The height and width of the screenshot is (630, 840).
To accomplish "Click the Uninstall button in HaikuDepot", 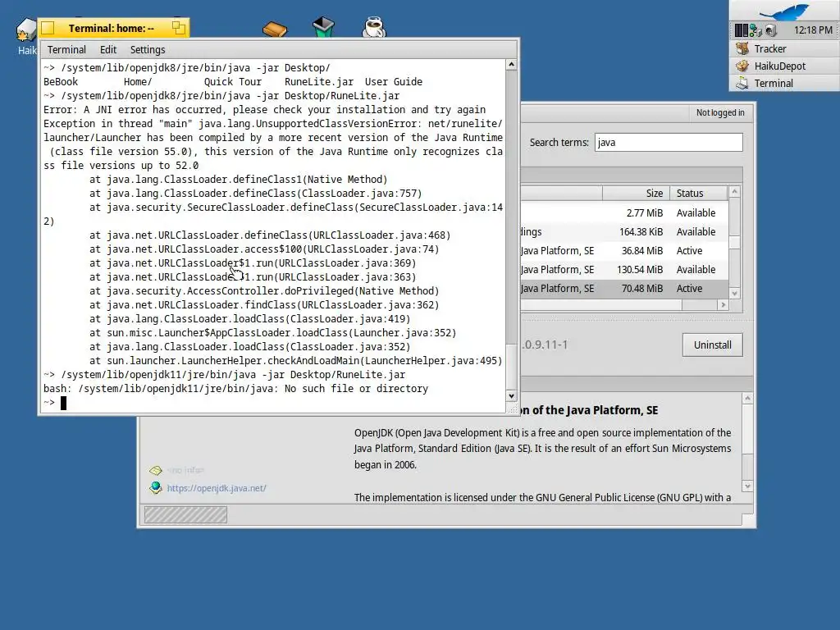I will (x=713, y=345).
